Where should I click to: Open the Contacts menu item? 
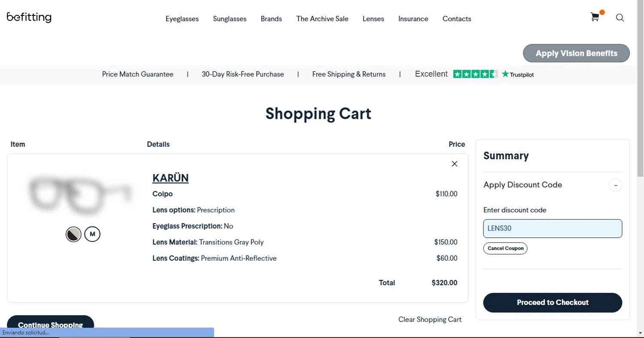(457, 19)
